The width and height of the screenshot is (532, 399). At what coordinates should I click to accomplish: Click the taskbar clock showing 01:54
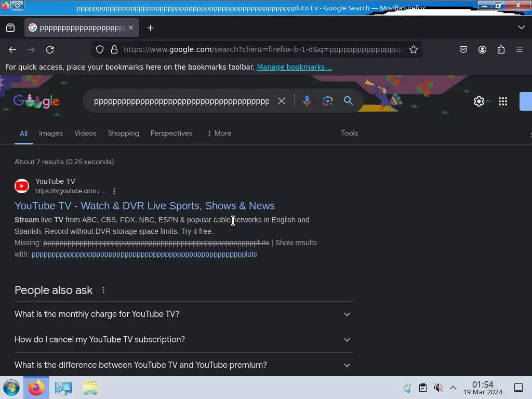(x=483, y=388)
